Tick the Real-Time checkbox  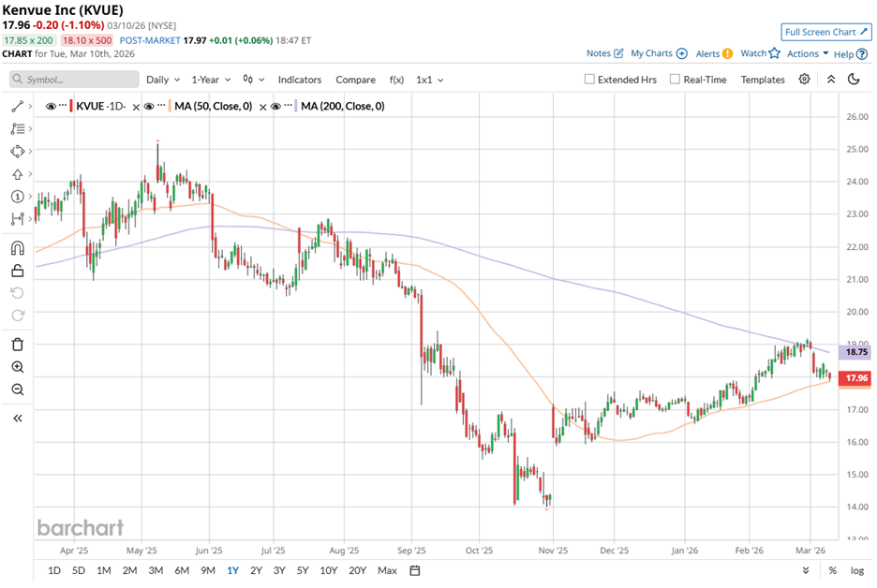click(x=675, y=80)
